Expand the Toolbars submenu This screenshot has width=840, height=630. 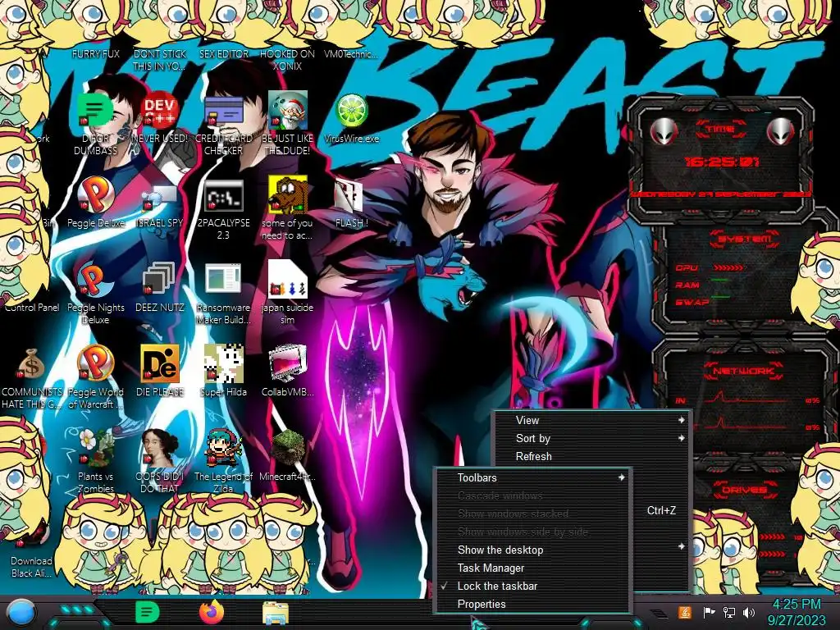[532, 478]
